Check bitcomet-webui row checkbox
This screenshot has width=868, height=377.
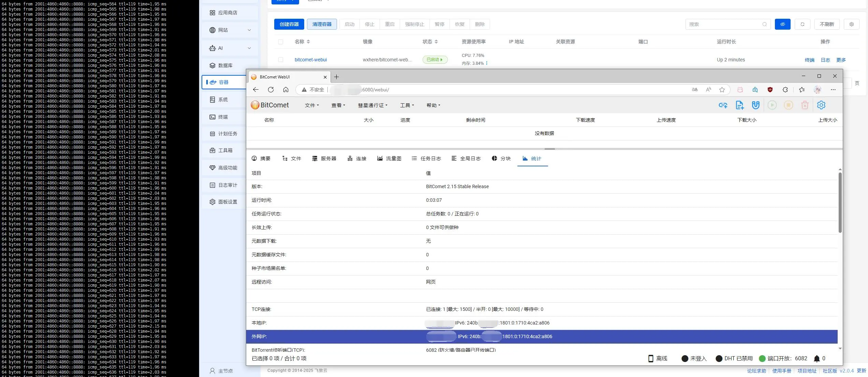pyautogui.click(x=281, y=60)
